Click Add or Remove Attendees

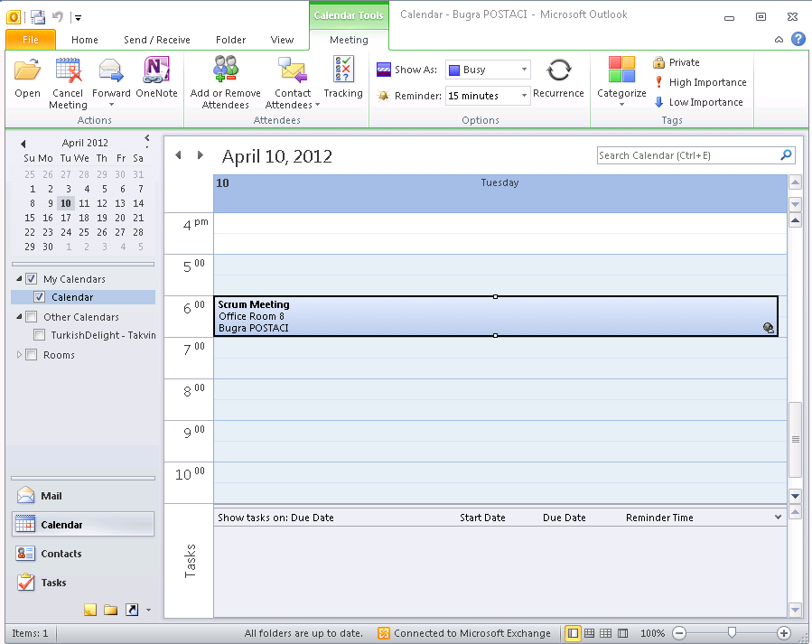point(225,70)
